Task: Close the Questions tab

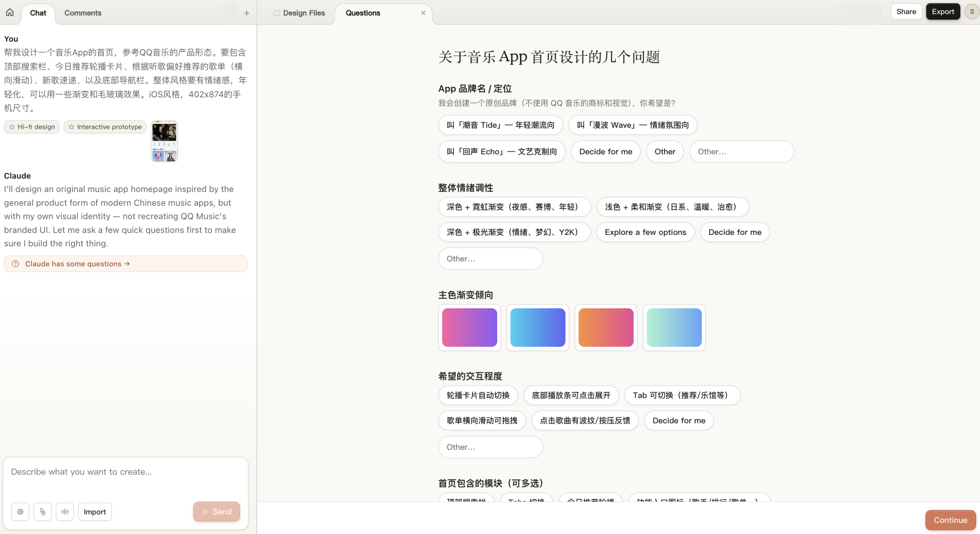Action: 423,13
